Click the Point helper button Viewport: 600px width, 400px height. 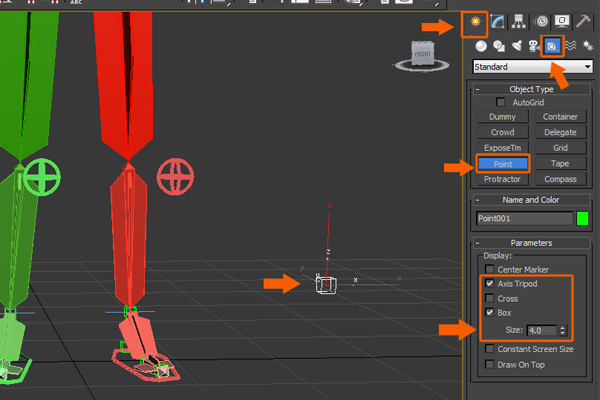[502, 164]
